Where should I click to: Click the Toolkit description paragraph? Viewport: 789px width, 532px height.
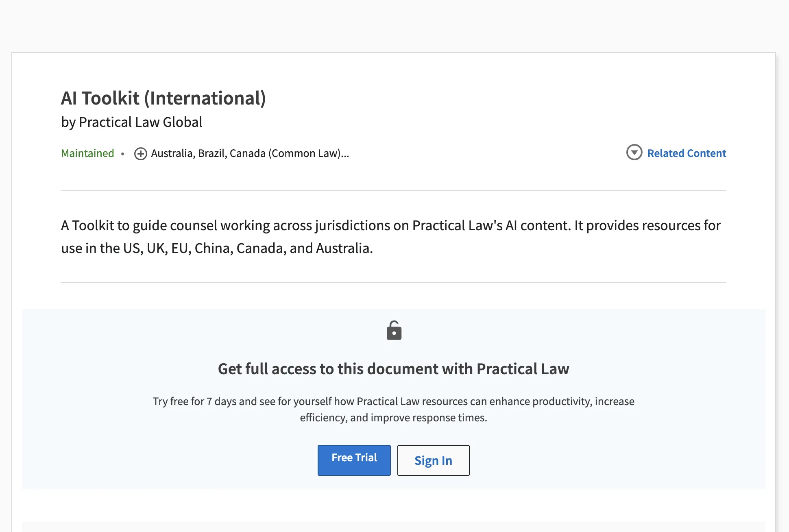click(390, 236)
